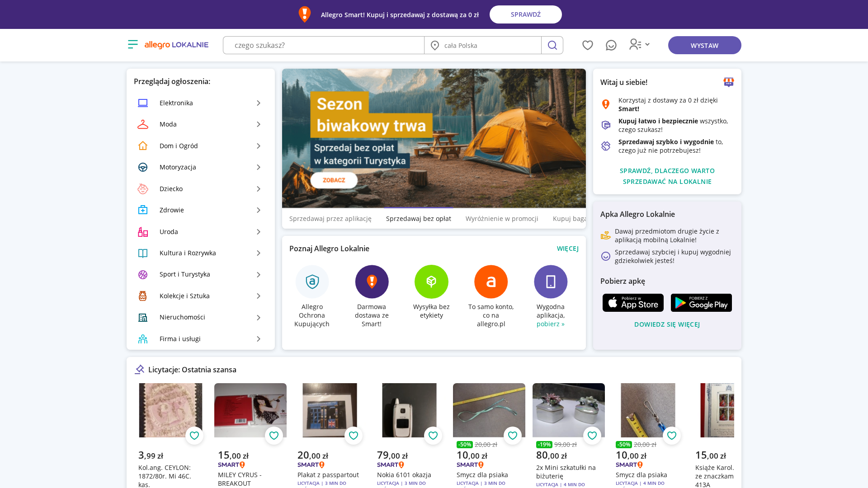The height and width of the screenshot is (488, 868).
Task: Open the CEYLON stamp thumbnail
Action: (171, 410)
